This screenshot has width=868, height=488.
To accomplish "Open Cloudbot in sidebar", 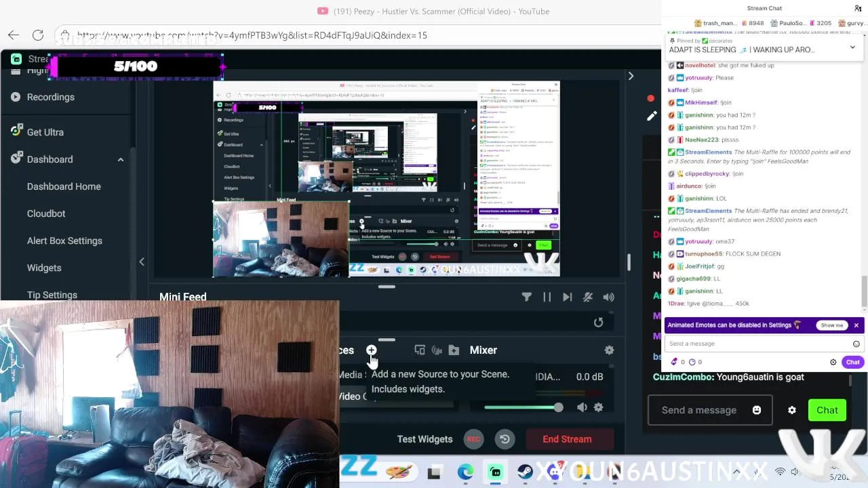I will point(46,213).
